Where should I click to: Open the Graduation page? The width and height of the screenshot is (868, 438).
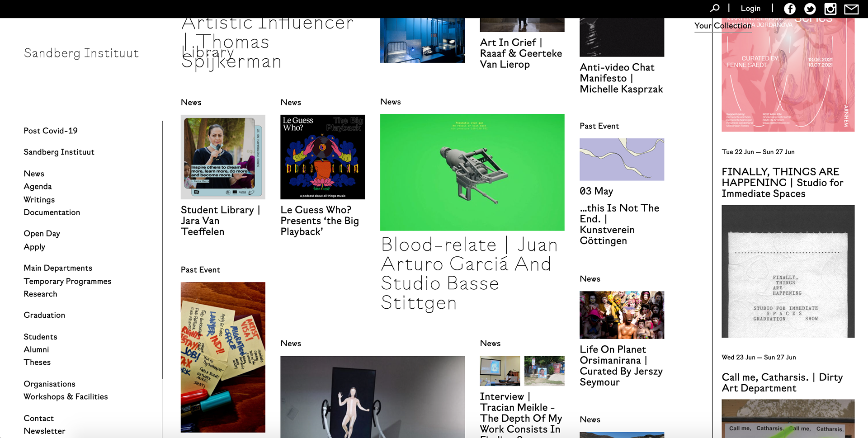(44, 315)
